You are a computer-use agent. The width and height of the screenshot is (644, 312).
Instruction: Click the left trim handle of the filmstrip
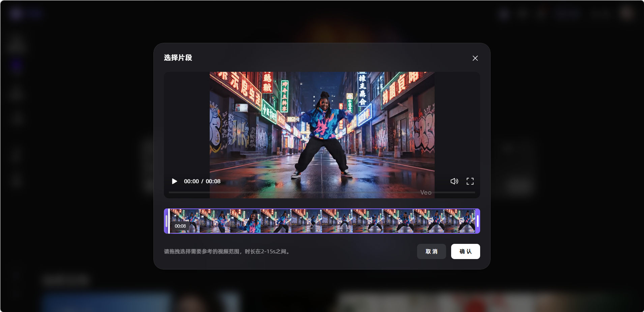point(166,221)
